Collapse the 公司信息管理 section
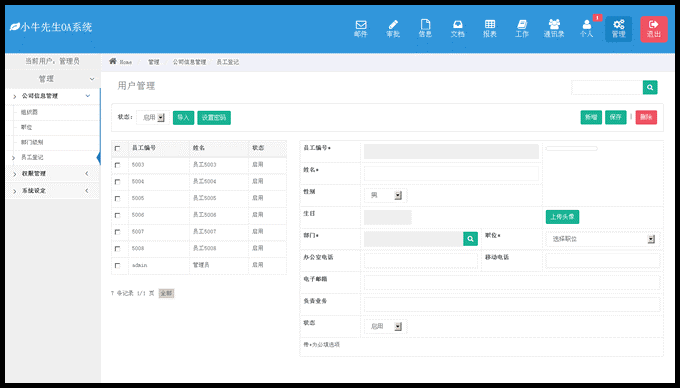Viewport: 680px width, 388px height. point(52,96)
